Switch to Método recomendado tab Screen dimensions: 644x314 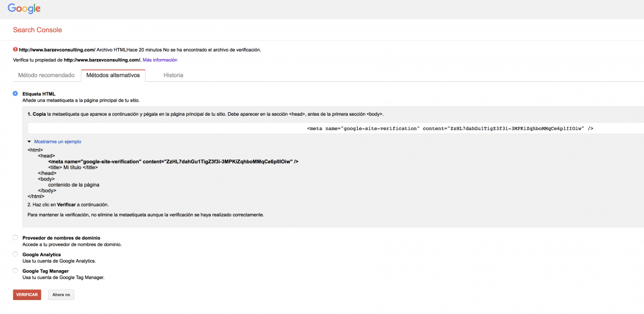[46, 75]
